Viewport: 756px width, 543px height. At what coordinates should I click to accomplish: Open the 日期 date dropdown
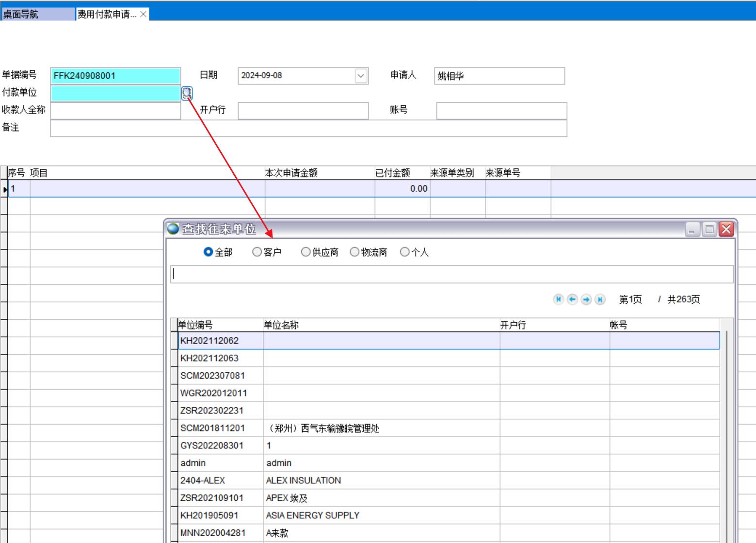(361, 76)
